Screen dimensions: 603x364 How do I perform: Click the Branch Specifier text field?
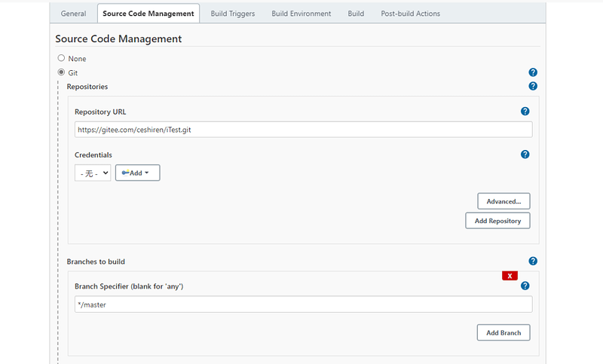click(303, 304)
